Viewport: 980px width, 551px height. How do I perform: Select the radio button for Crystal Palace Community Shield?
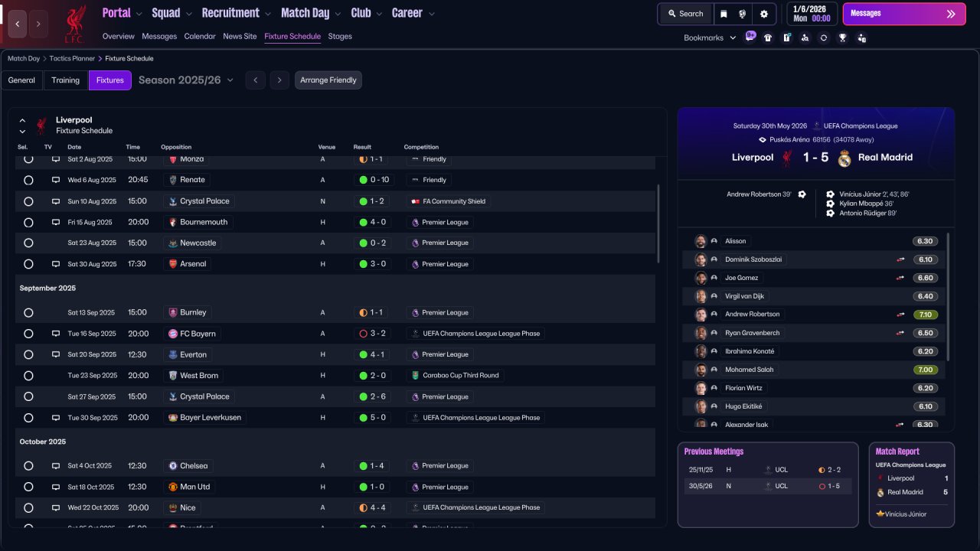(x=28, y=201)
